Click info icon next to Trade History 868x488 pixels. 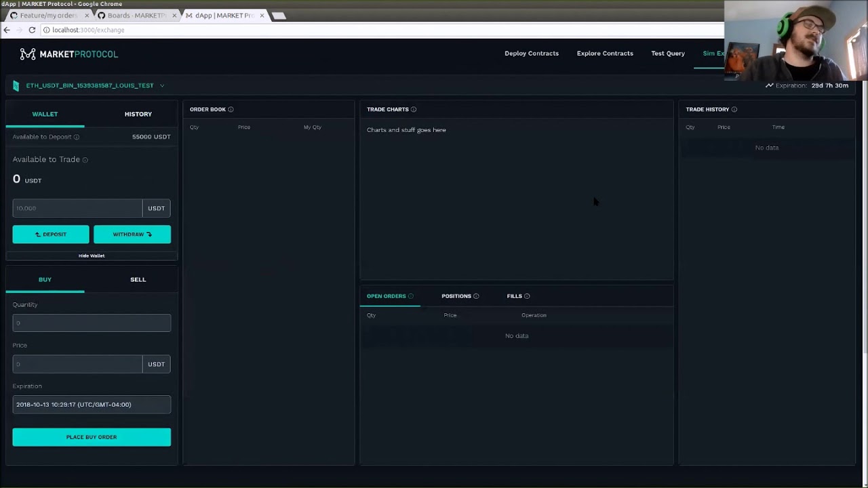[734, 109]
